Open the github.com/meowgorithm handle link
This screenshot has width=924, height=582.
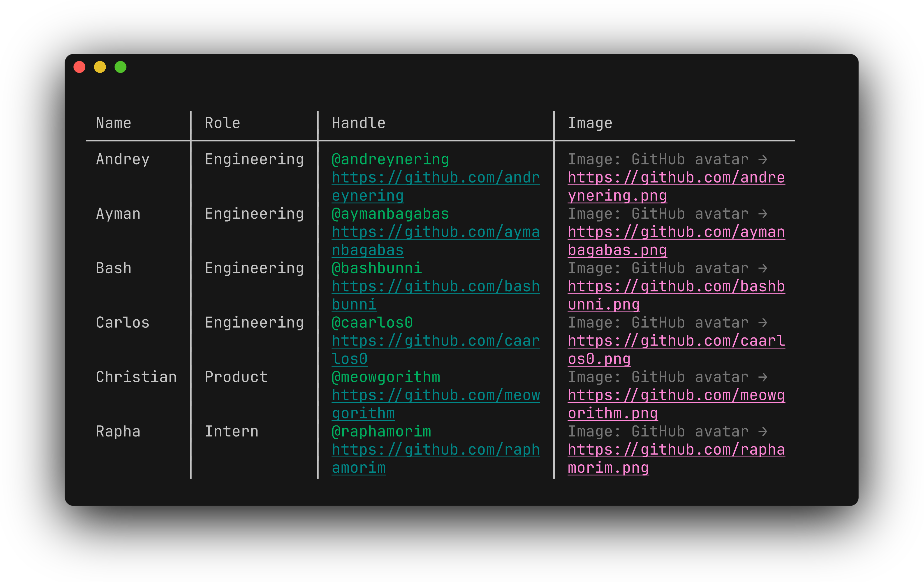[436, 404]
